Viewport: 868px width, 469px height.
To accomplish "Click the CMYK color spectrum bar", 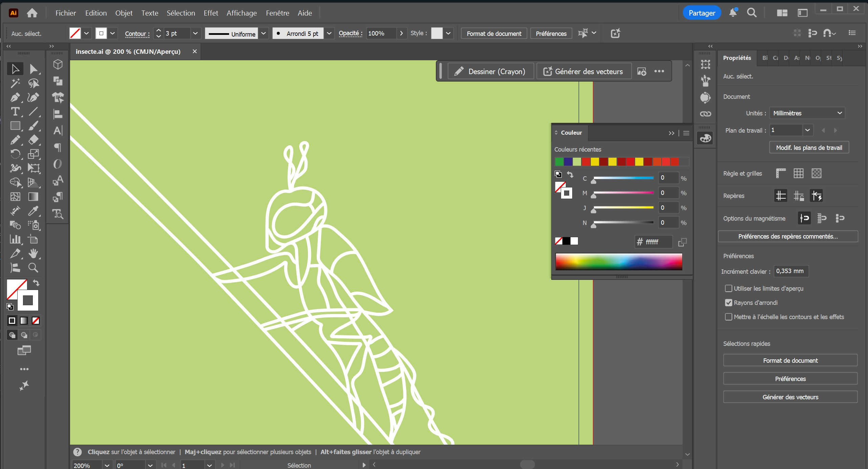I will (x=619, y=262).
